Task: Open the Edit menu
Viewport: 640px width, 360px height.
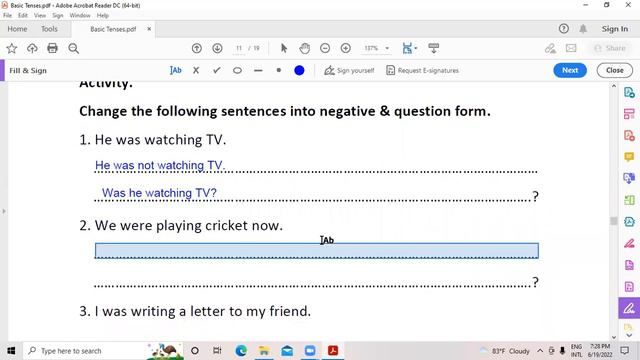Action: 22,16
